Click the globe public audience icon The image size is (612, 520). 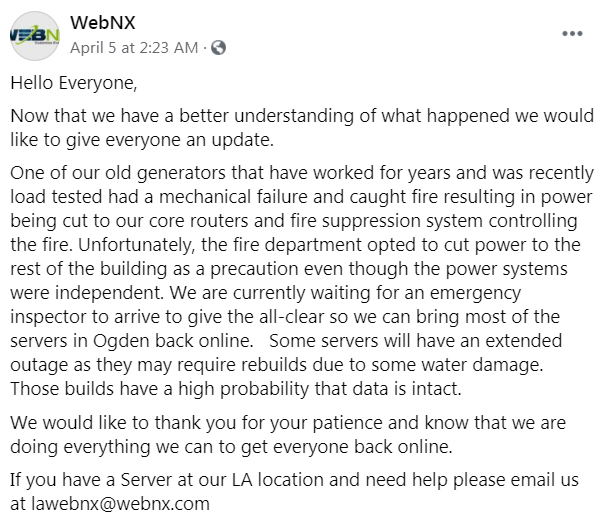coord(218,48)
